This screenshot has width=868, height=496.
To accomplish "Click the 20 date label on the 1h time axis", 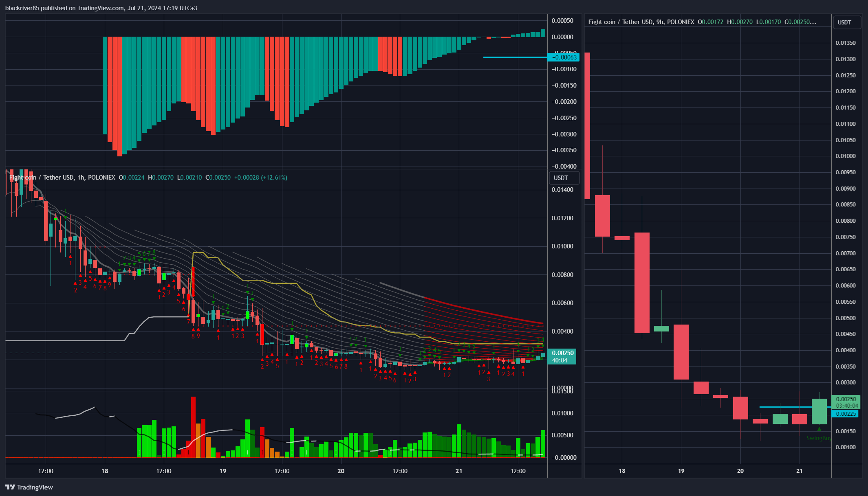I will pos(341,471).
